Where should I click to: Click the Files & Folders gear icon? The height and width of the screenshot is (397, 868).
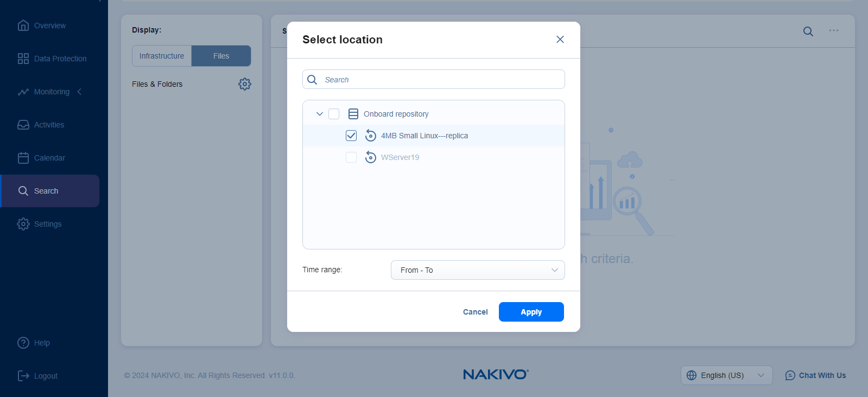245,84
